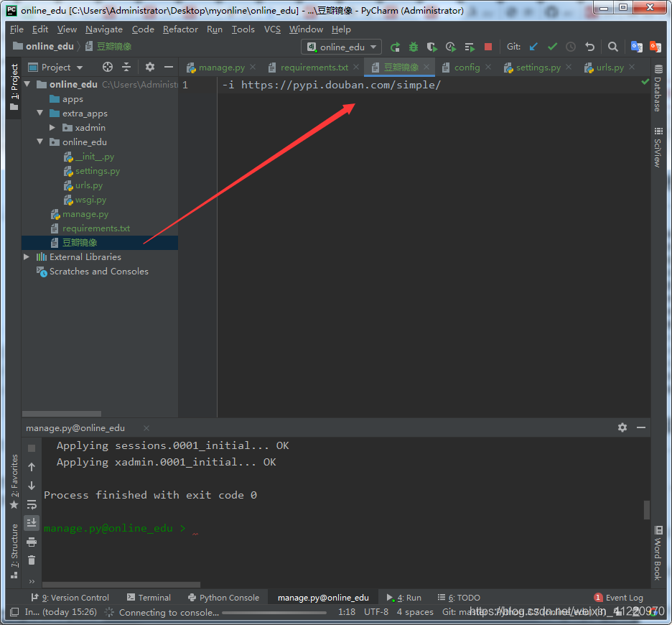Update project with blue Git arrow
Screen dimensions: 672x625
(533, 47)
